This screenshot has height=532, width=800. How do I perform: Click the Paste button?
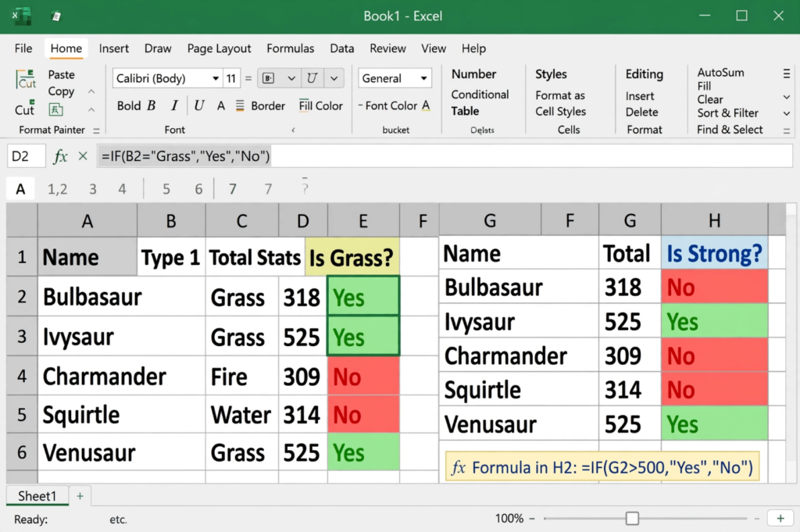[x=61, y=74]
